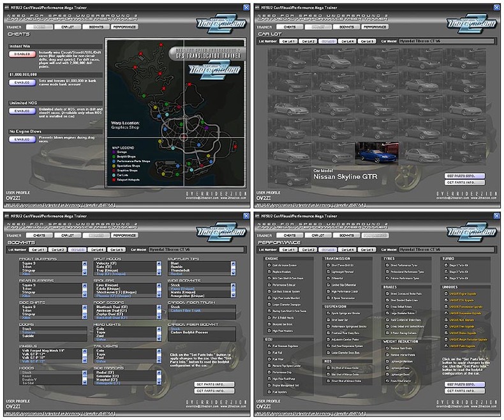Click the Side Mirrors list down arrow
Viewport: 504px width, 420px height.
(x=159, y=382)
